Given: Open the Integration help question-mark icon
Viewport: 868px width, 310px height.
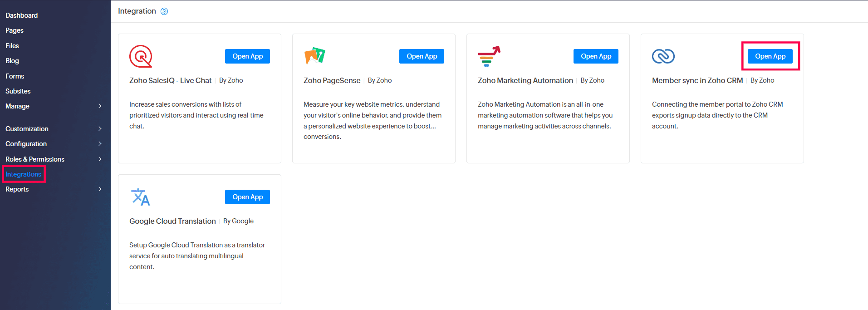Looking at the screenshot, I should coord(164,11).
